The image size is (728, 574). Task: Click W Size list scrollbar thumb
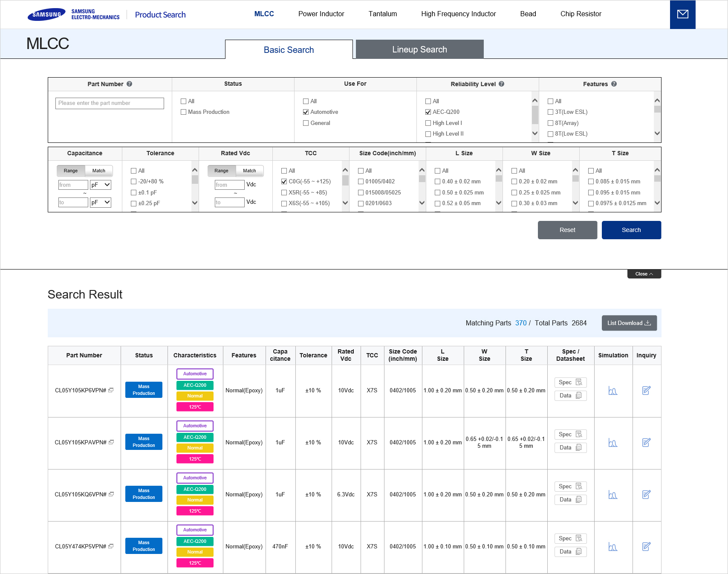click(575, 178)
